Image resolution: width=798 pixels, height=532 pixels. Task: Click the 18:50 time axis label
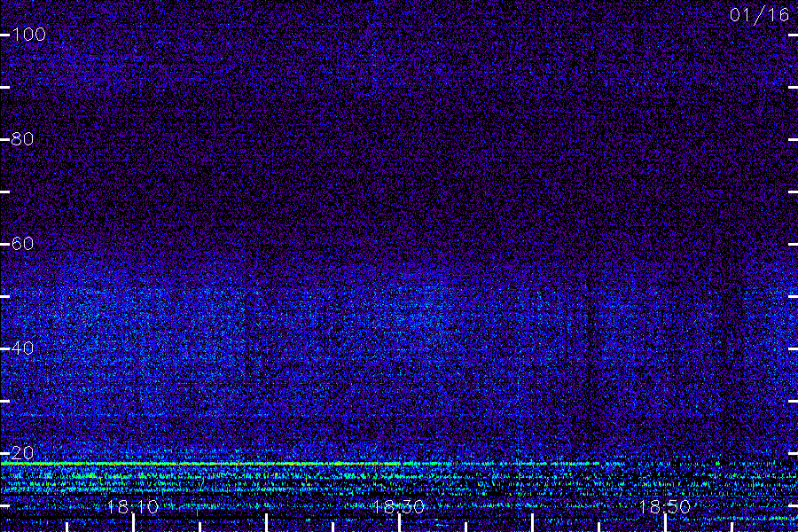665,507
